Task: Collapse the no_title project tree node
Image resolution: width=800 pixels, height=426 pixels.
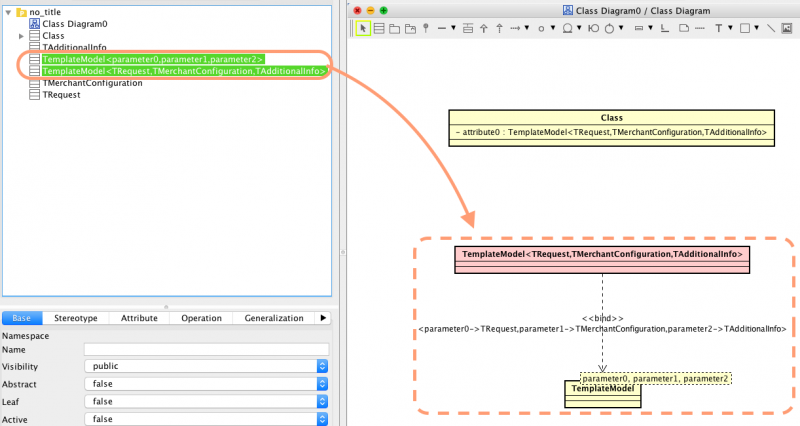Action: pyautogui.click(x=8, y=12)
